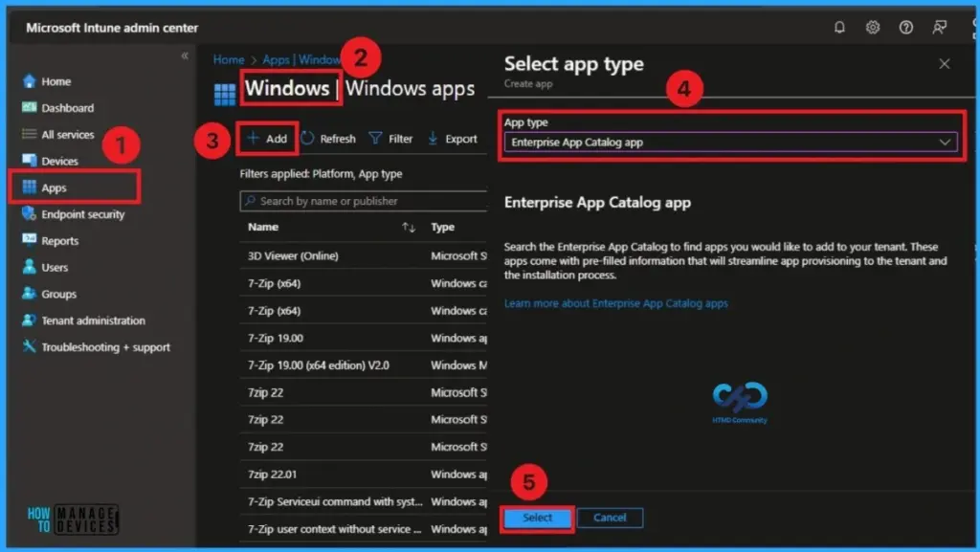This screenshot has height=552, width=980.
Task: Export the Windows apps list
Action: tap(455, 138)
